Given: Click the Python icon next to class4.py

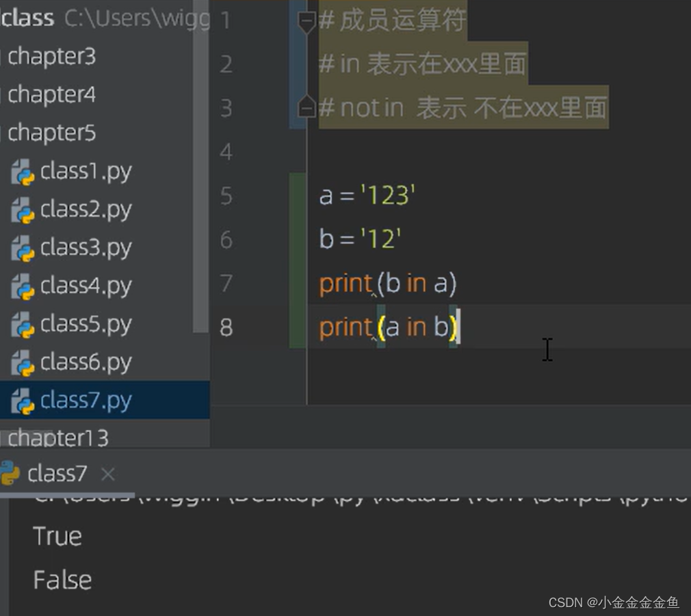Looking at the screenshot, I should [23, 287].
